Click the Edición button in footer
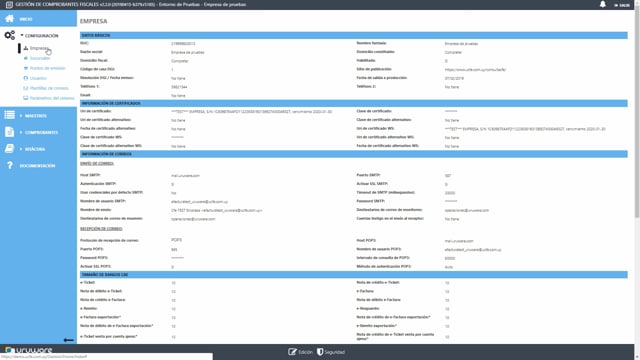Image resolution: width=640 pixels, height=360 pixels. [x=300, y=352]
